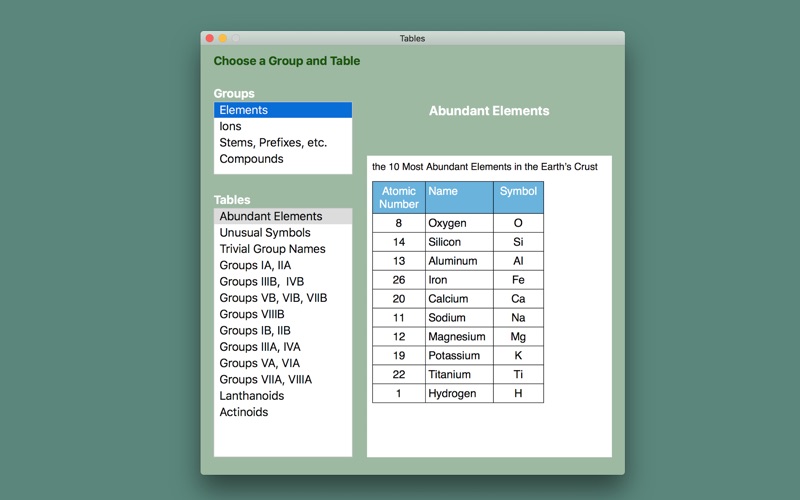Open the Actinoids table

pyautogui.click(x=283, y=412)
